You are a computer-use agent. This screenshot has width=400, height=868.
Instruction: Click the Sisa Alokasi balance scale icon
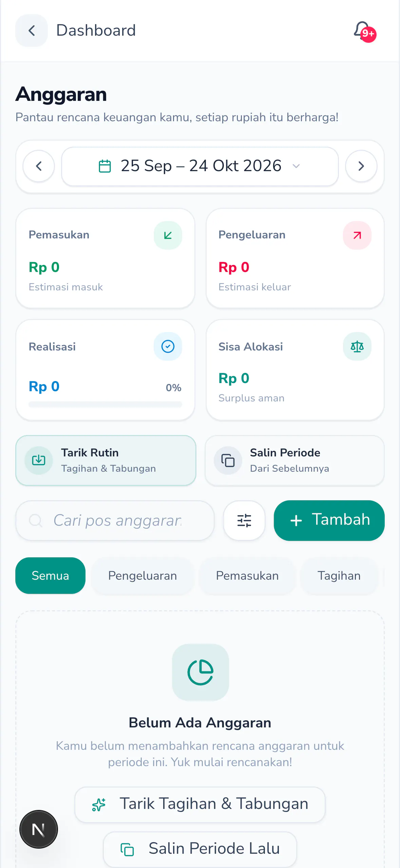(357, 346)
